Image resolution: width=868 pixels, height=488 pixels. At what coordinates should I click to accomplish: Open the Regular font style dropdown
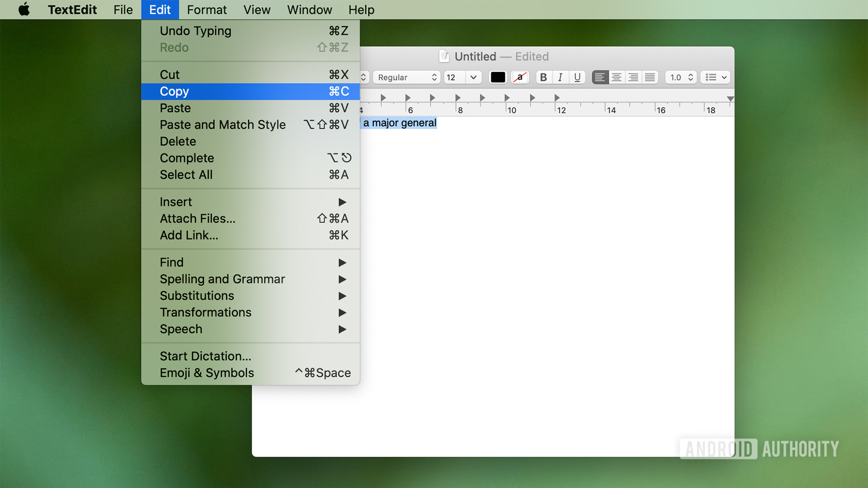click(x=406, y=77)
